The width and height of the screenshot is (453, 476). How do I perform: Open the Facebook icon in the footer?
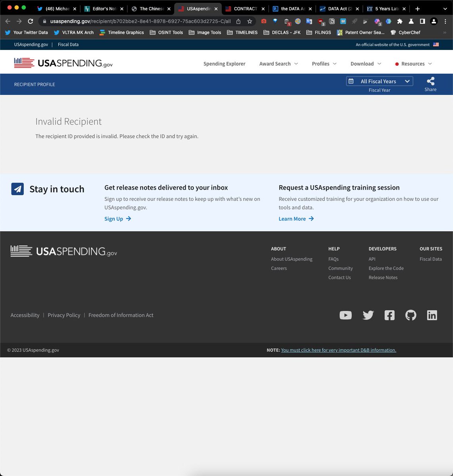(x=390, y=315)
